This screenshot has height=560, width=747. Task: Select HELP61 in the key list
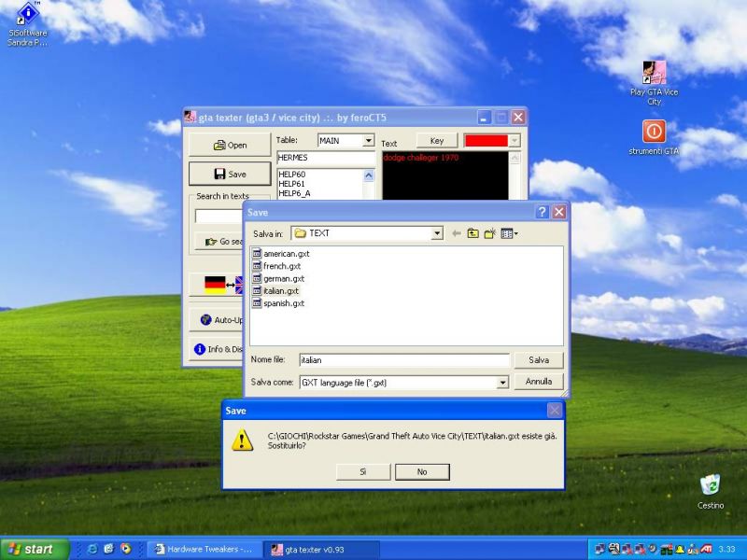(291, 184)
